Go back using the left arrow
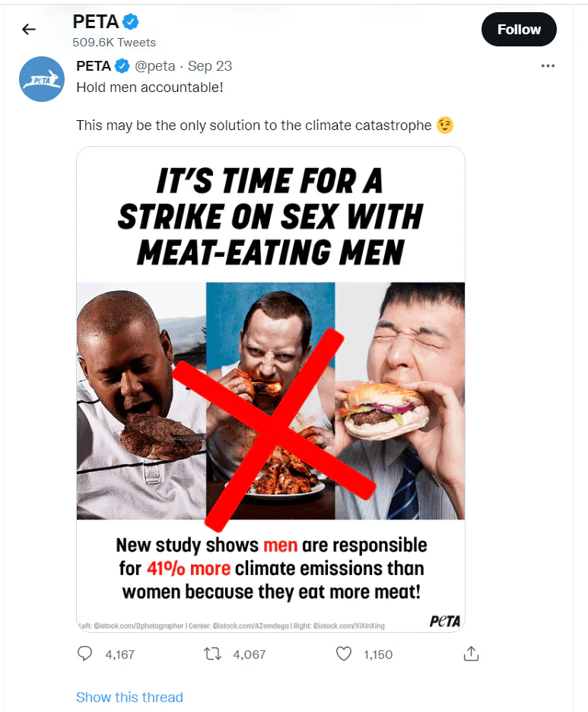588x712 pixels. point(29,30)
